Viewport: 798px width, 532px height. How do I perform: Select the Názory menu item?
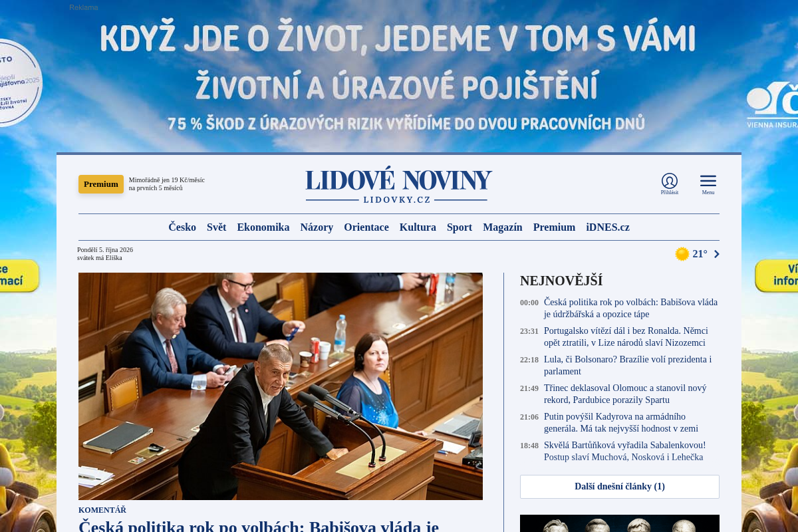point(317,227)
